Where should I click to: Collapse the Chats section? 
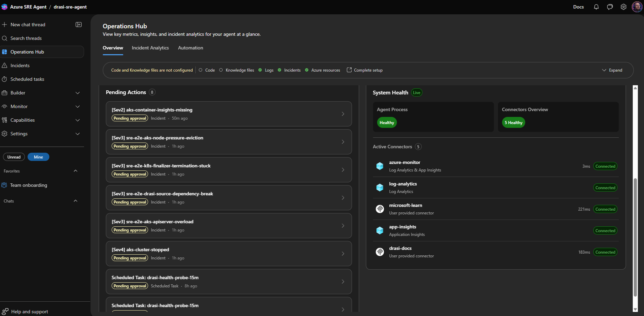pos(76,201)
